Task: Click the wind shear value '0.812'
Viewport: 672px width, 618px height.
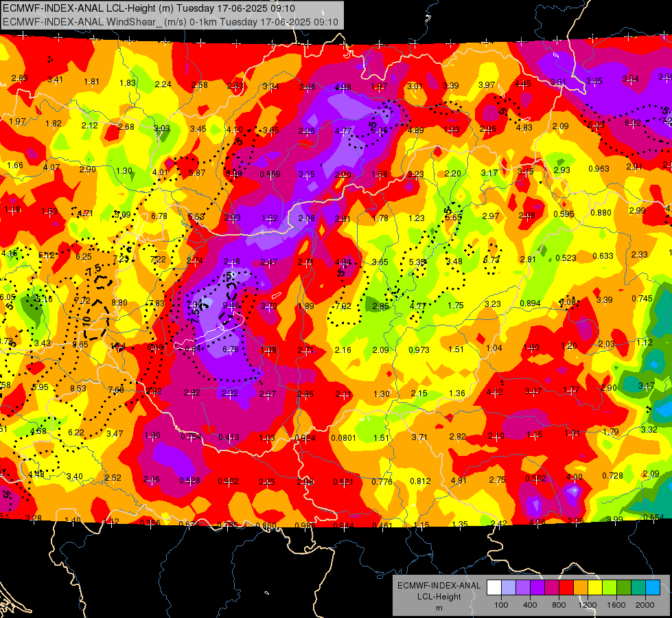Action: pyautogui.click(x=420, y=481)
